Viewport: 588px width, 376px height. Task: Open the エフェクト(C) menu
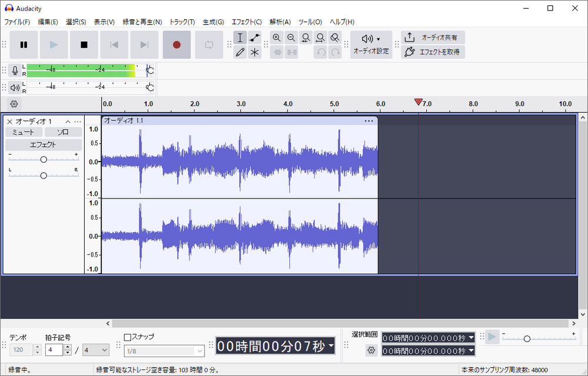pos(246,22)
